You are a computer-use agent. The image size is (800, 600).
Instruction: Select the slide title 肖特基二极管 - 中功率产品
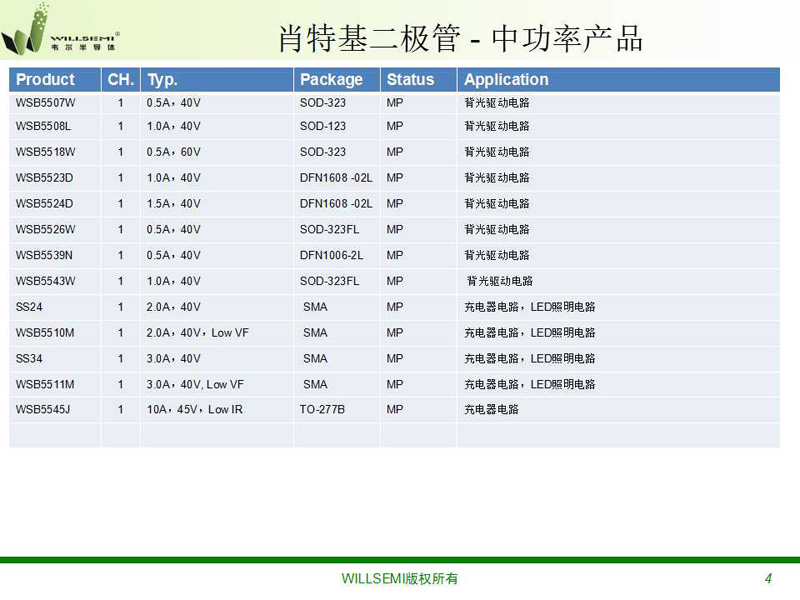(459, 38)
